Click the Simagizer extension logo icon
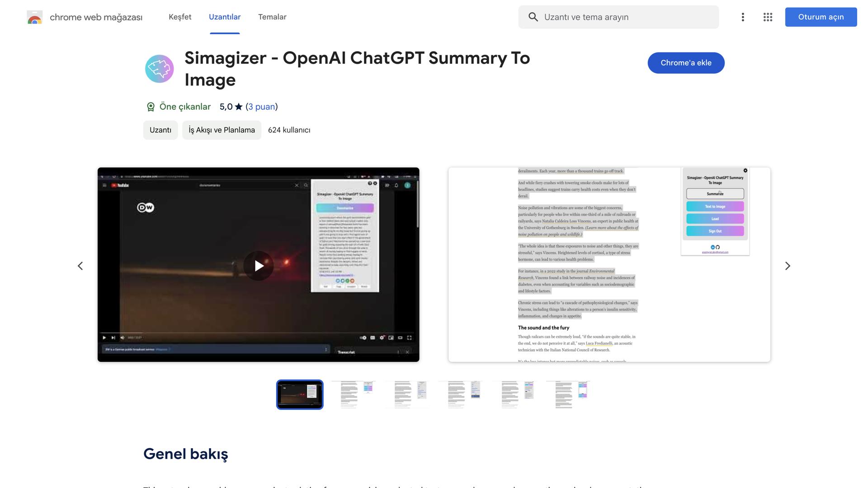This screenshot has height=488, width=868. click(159, 69)
